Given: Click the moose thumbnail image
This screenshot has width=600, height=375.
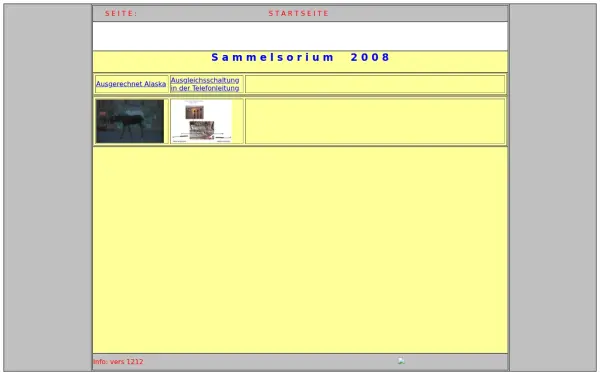Looking at the screenshot, I should (130, 121).
